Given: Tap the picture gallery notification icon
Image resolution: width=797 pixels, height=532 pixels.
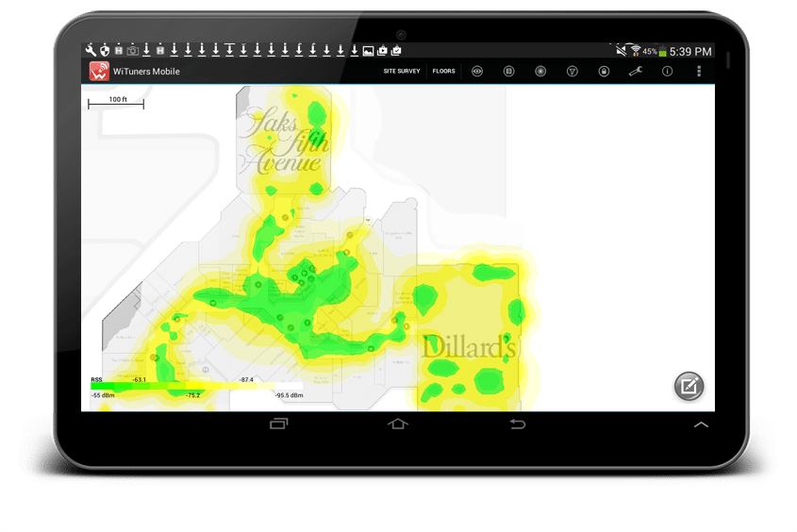Looking at the screenshot, I should 368,50.
